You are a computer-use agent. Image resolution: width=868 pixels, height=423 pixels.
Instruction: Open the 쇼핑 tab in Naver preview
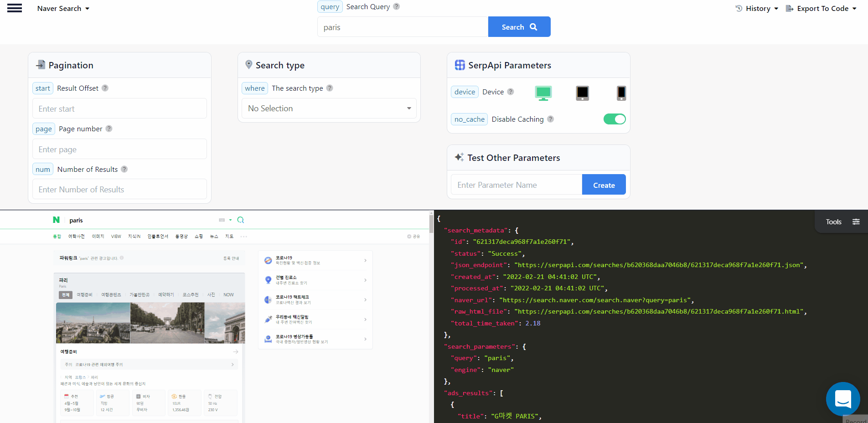tap(199, 236)
